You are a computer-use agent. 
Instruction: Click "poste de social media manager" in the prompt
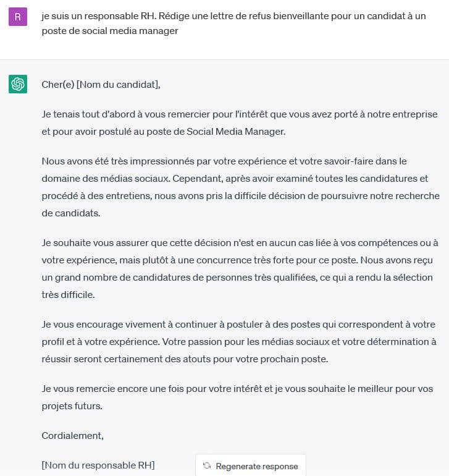pos(110,31)
